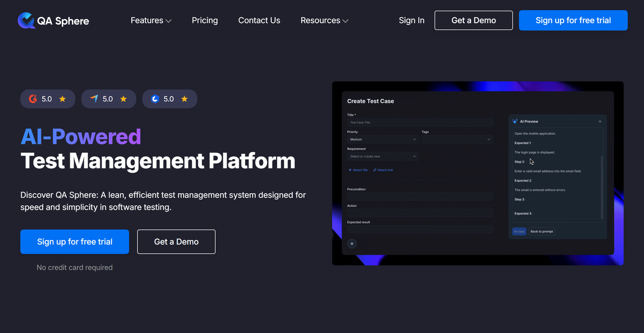The height and width of the screenshot is (333, 644).
Task: Go to the Pricing page
Action: (x=205, y=21)
